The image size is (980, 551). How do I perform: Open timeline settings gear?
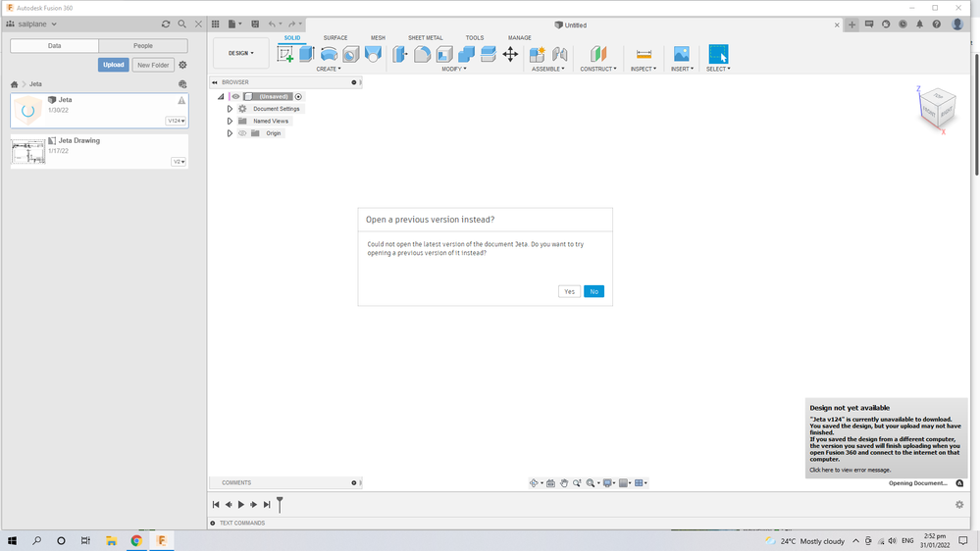pos(959,505)
